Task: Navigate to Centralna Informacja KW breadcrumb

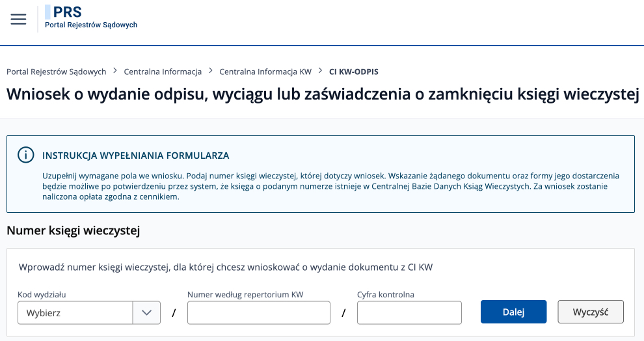Action: pos(265,72)
